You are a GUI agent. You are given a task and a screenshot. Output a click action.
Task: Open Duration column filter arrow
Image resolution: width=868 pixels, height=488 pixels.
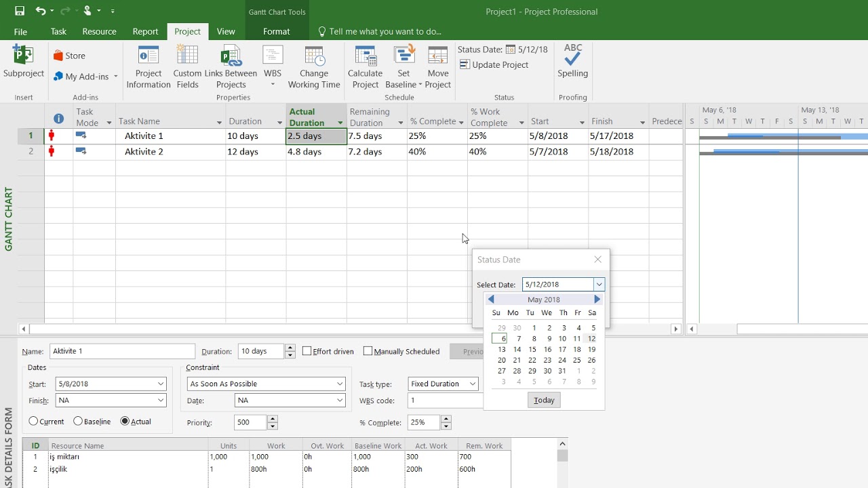(x=279, y=123)
